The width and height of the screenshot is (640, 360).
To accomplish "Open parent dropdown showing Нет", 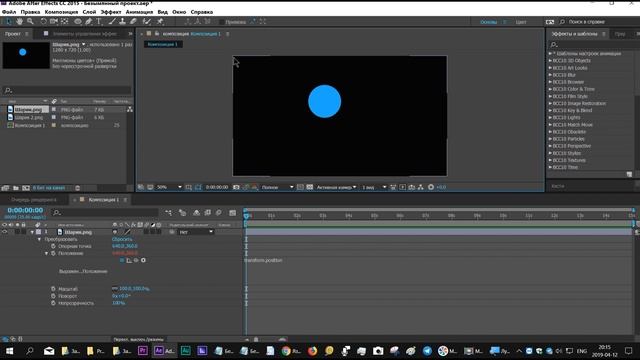I will (196, 232).
